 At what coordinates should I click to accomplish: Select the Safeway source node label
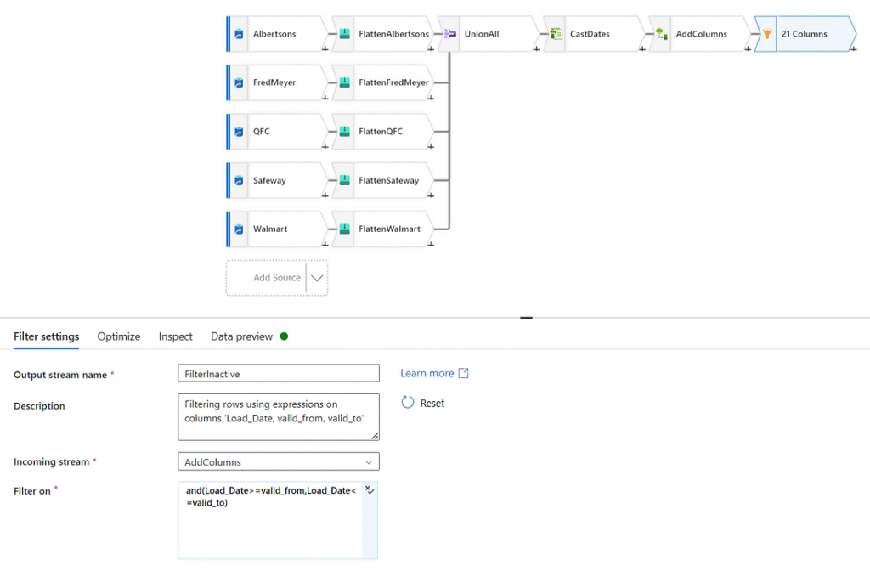[x=269, y=180]
